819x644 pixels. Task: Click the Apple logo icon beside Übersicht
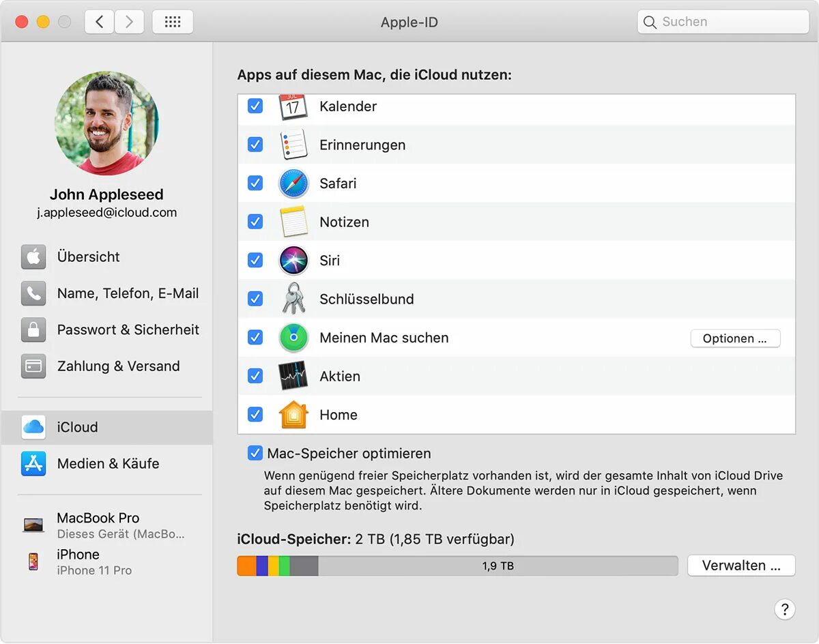[33, 257]
